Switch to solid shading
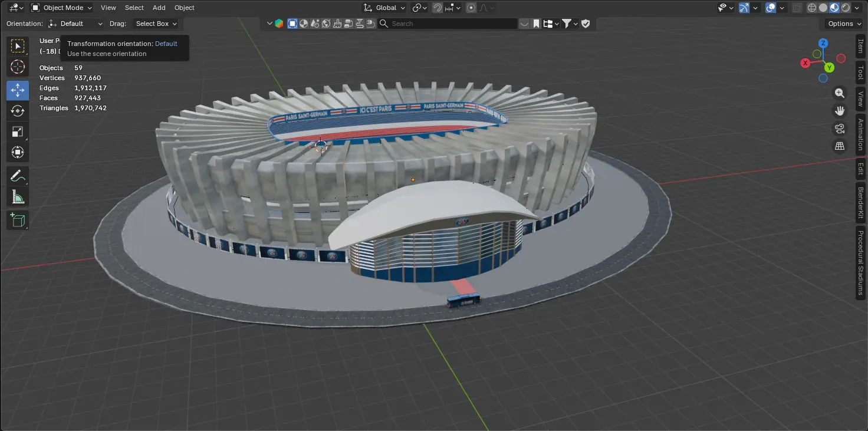The height and width of the screenshot is (431, 868). coord(823,8)
